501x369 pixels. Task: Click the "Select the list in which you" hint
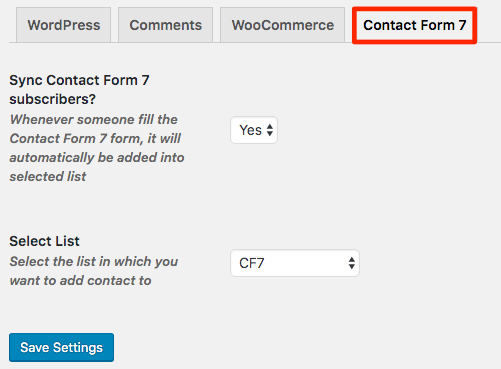point(94,261)
